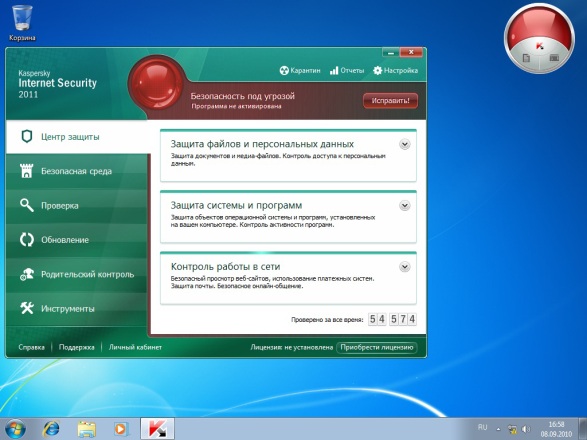Screen dimensions: 587x440
Task: Click the magnifier icon for Проверка
Action: 27,205
